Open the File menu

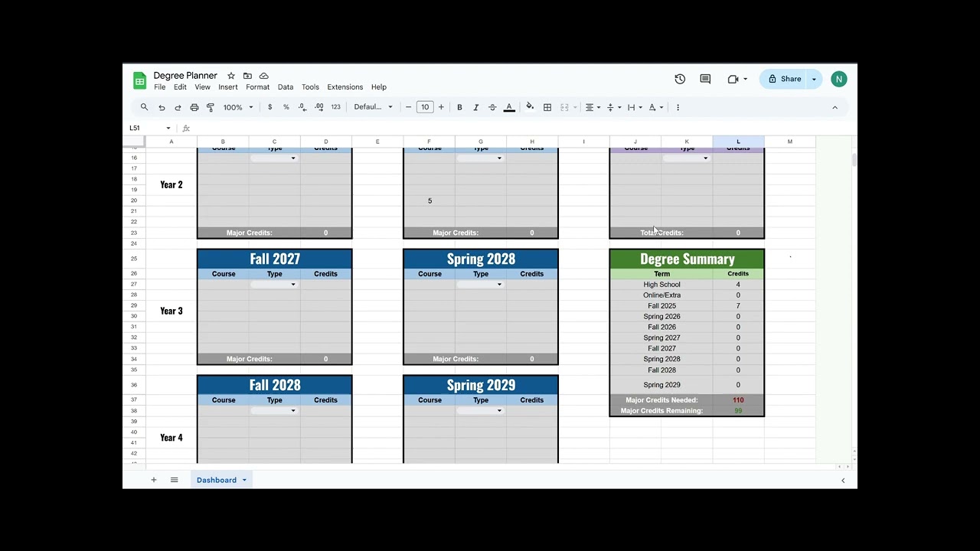coord(159,87)
